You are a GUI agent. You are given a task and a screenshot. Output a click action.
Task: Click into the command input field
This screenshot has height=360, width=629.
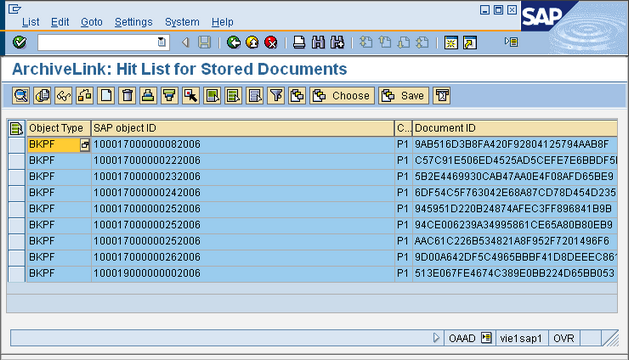click(97, 42)
